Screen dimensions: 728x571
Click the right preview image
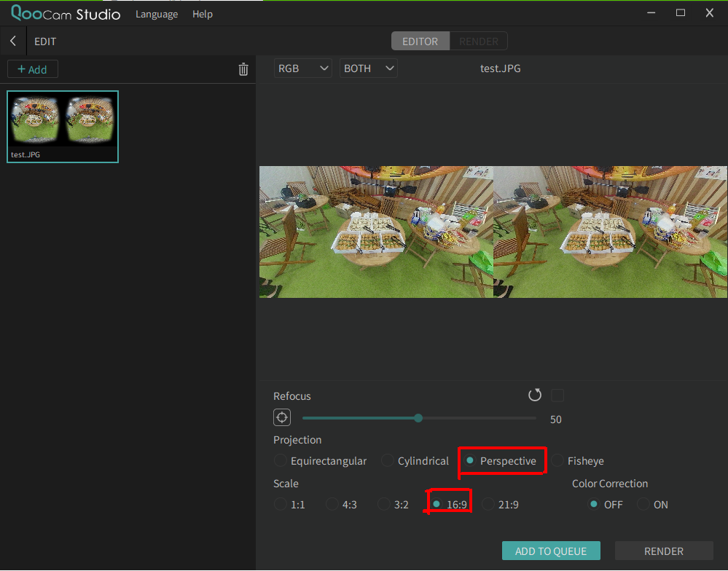(x=610, y=232)
